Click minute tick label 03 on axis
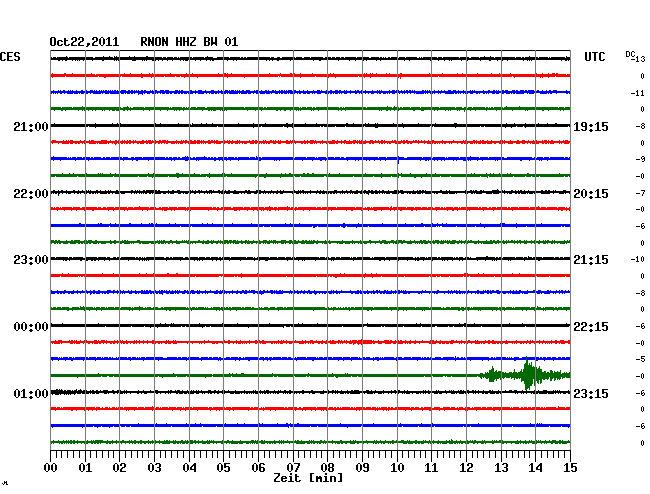The height and width of the screenshot is (494, 650). click(x=154, y=468)
